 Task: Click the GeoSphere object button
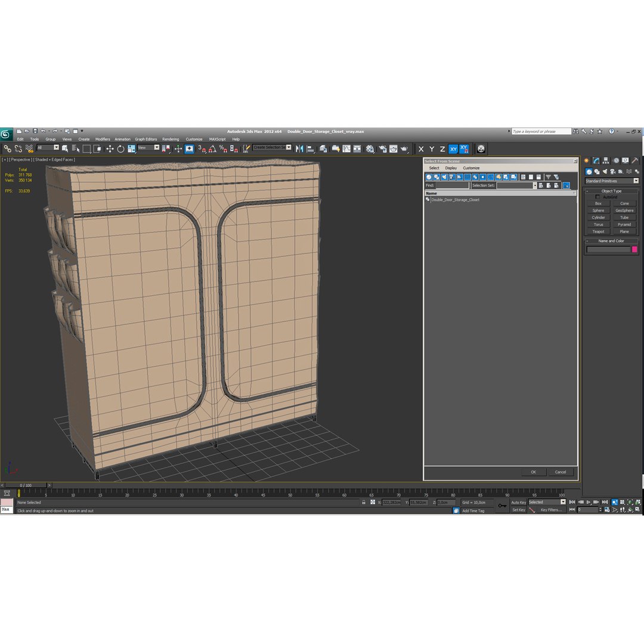point(624,210)
